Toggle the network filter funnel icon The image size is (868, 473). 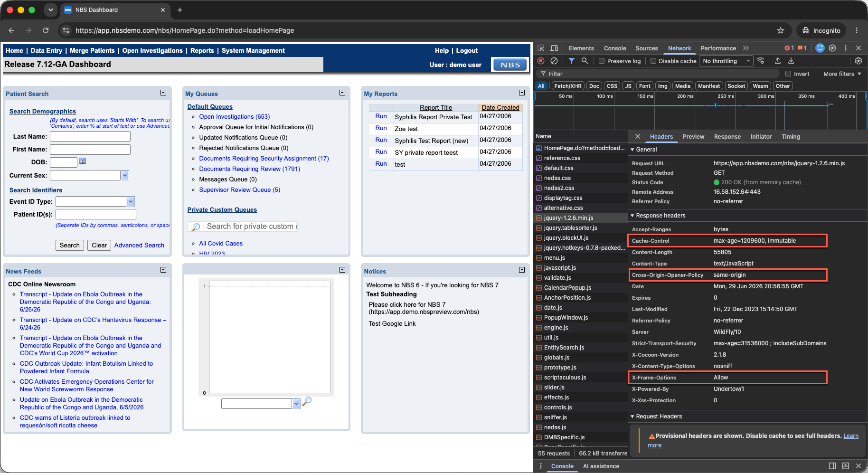[x=572, y=61]
